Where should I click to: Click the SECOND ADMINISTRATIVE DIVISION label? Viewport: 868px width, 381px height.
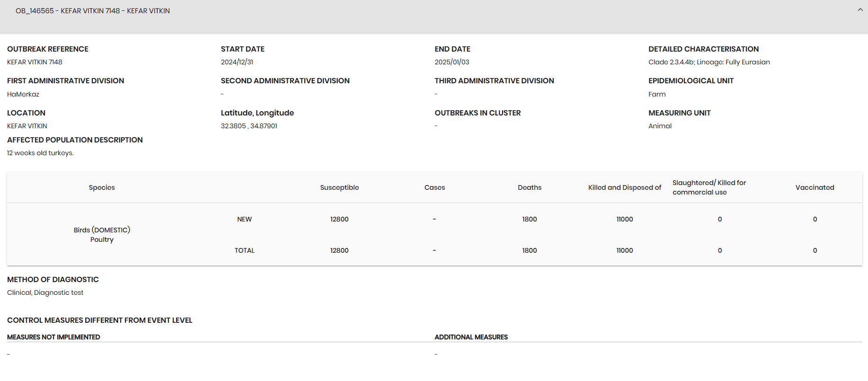pyautogui.click(x=285, y=81)
